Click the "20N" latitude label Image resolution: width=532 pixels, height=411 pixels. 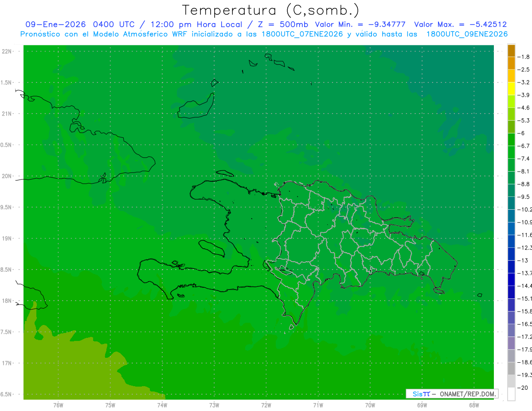pos(7,176)
